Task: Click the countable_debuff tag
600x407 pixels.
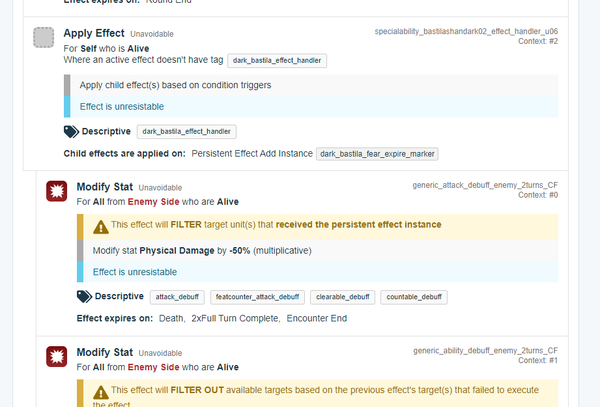Action: (x=414, y=297)
